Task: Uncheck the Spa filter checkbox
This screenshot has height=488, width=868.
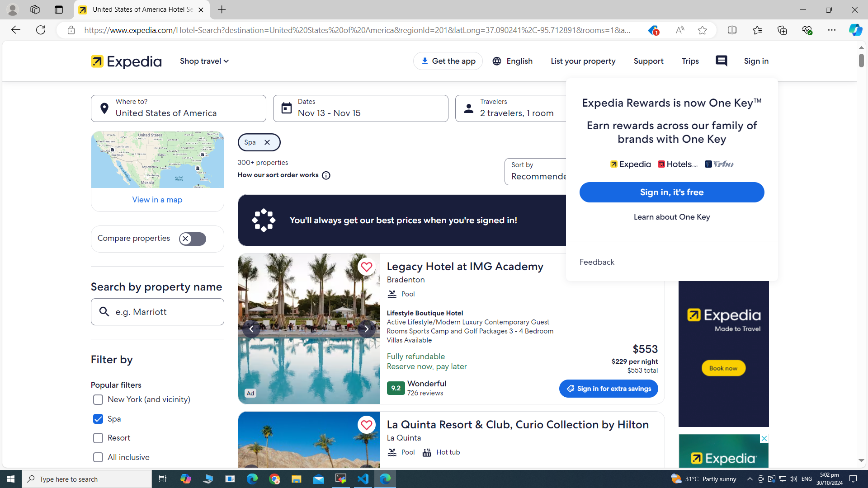Action: click(98, 419)
